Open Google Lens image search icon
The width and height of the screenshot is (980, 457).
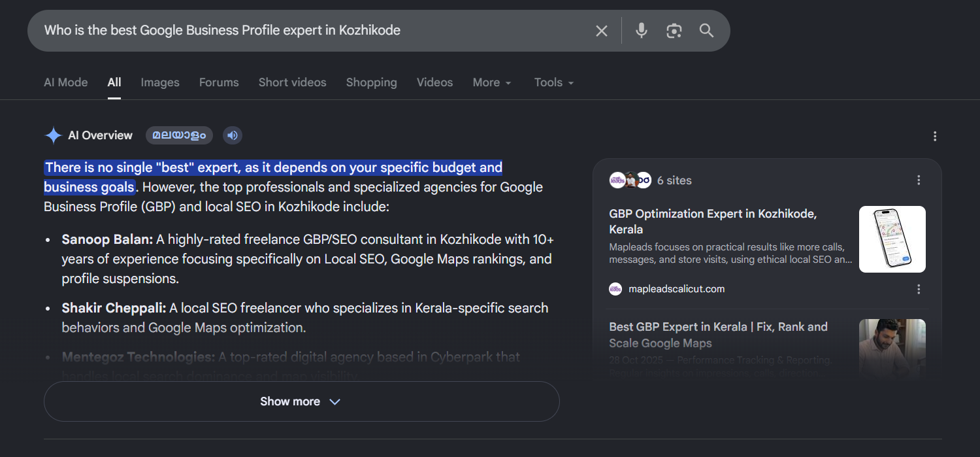click(674, 31)
